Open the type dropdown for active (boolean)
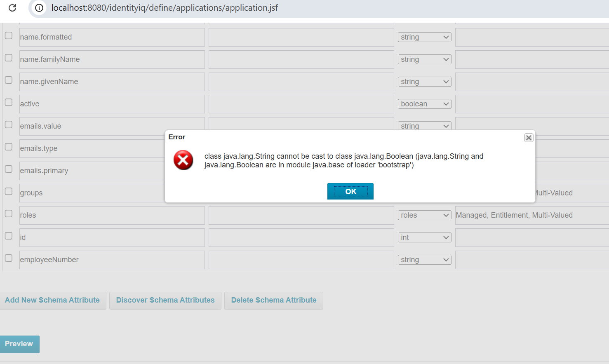The width and height of the screenshot is (609, 364). coord(425,104)
